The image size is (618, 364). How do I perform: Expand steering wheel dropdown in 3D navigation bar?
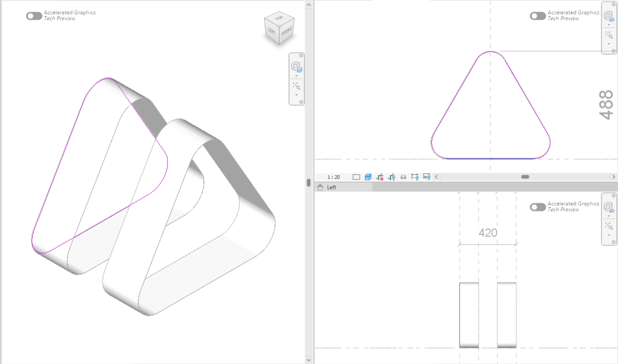296,76
